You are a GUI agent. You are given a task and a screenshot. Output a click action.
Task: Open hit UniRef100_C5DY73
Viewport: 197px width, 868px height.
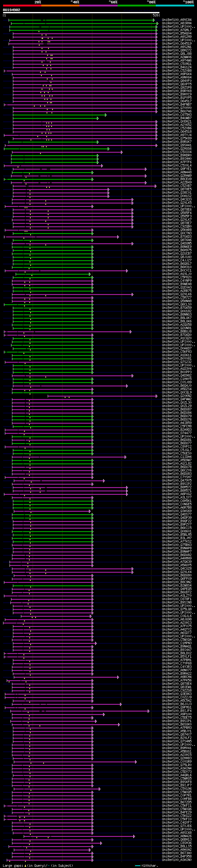point(177,772)
